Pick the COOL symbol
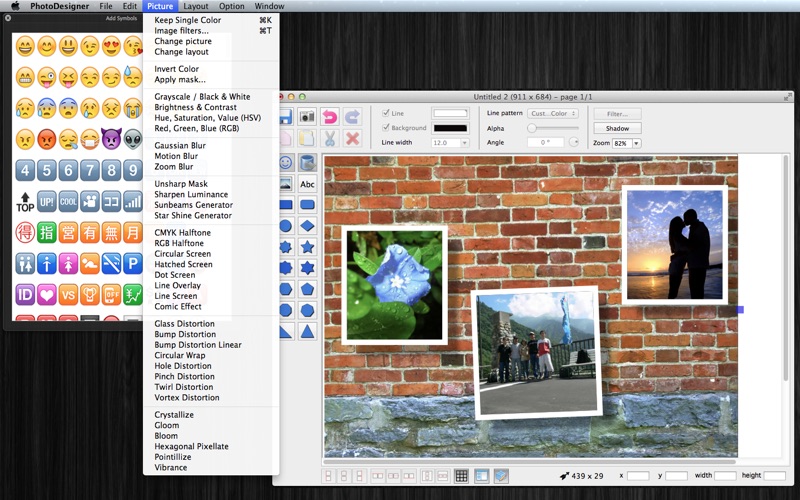 68,202
